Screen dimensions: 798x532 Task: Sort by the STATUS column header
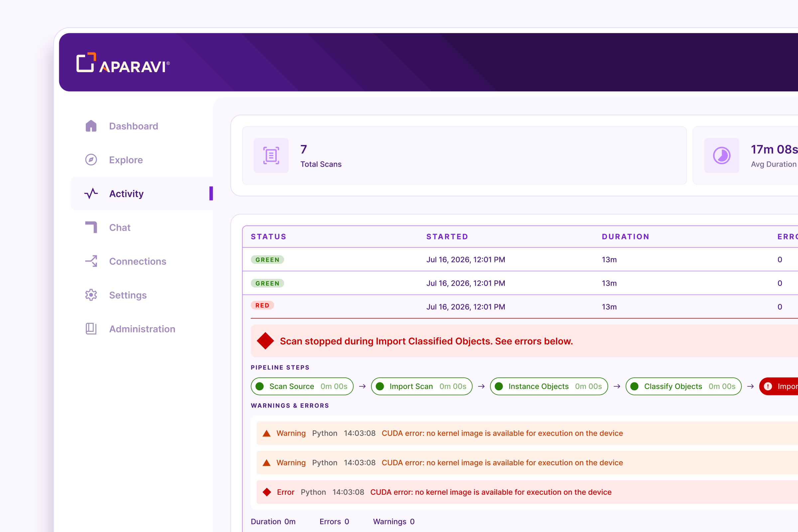pyautogui.click(x=268, y=236)
